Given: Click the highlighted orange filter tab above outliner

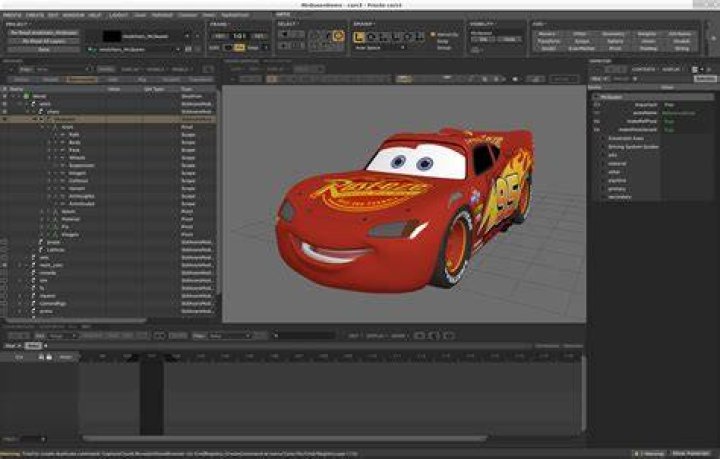Looking at the screenshot, I should pyautogui.click(x=82, y=79).
